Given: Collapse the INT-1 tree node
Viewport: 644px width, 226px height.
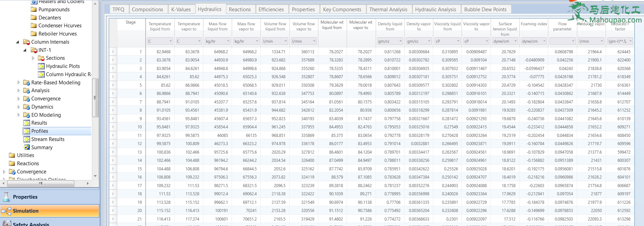Looking at the screenshot, I should 25,50.
